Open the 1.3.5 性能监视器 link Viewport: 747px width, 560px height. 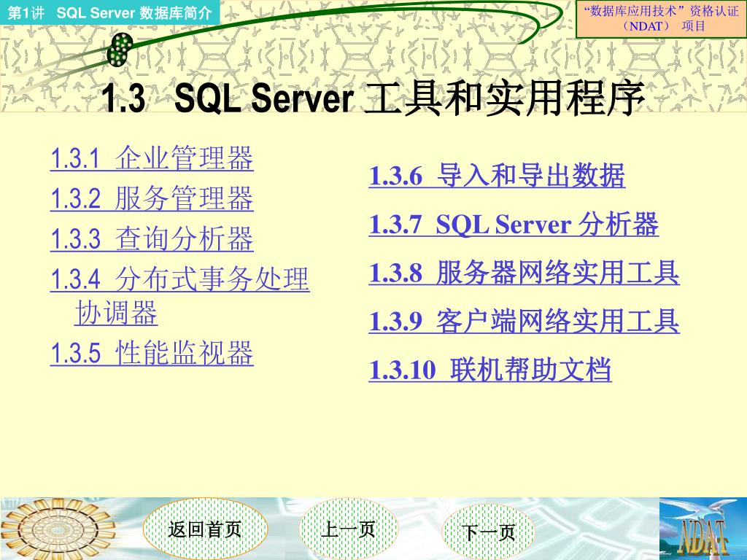coord(152,353)
